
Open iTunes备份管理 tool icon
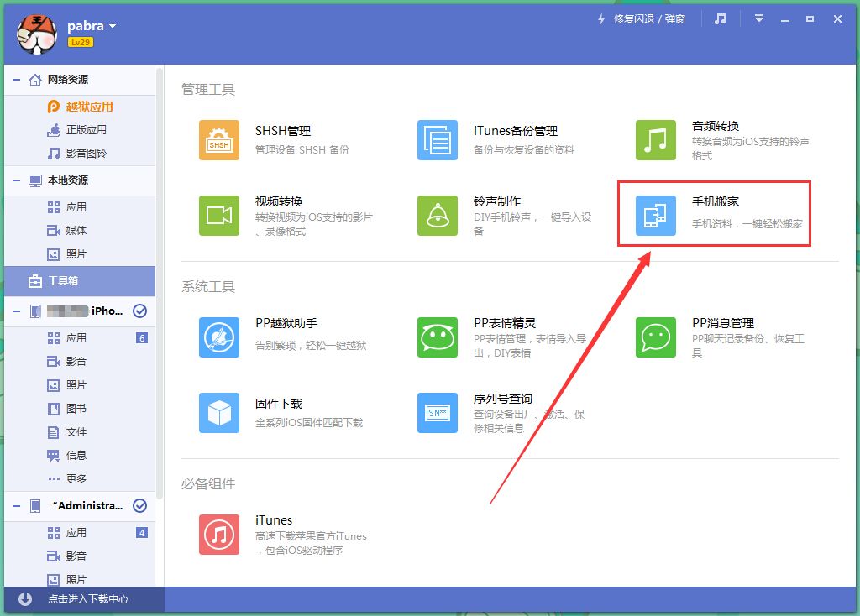tap(437, 140)
